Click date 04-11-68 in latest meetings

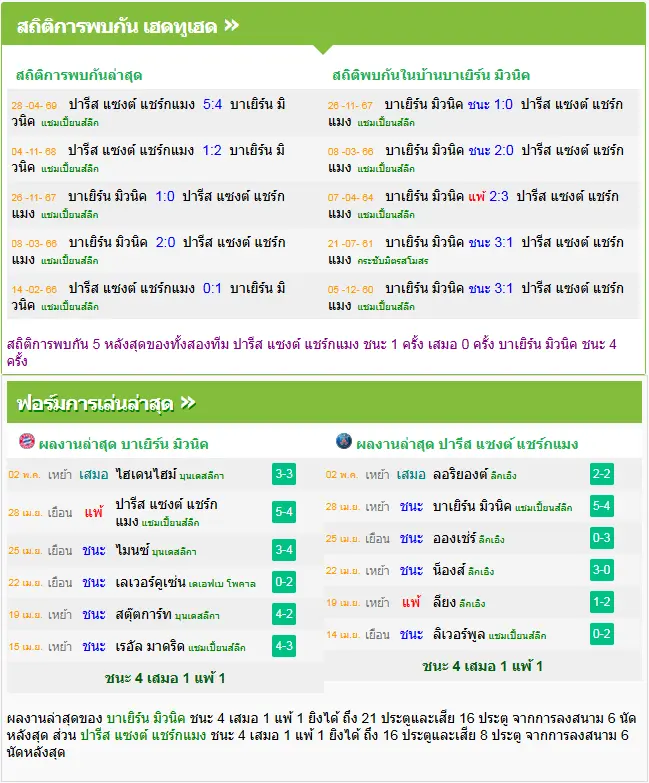pyautogui.click(x=34, y=151)
